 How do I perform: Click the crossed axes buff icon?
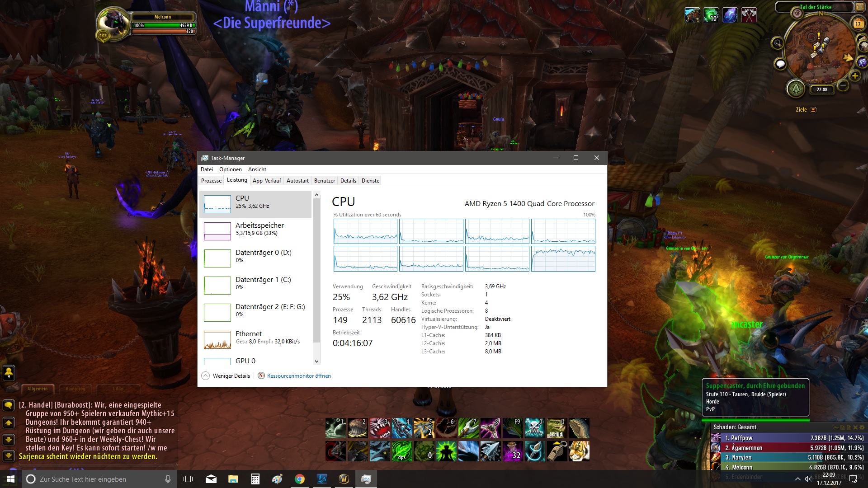[749, 15]
